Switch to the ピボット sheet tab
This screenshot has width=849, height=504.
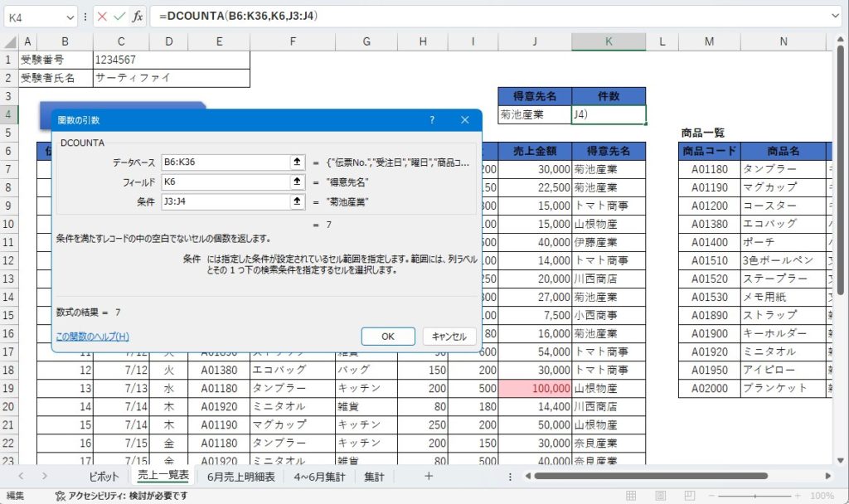[104, 477]
